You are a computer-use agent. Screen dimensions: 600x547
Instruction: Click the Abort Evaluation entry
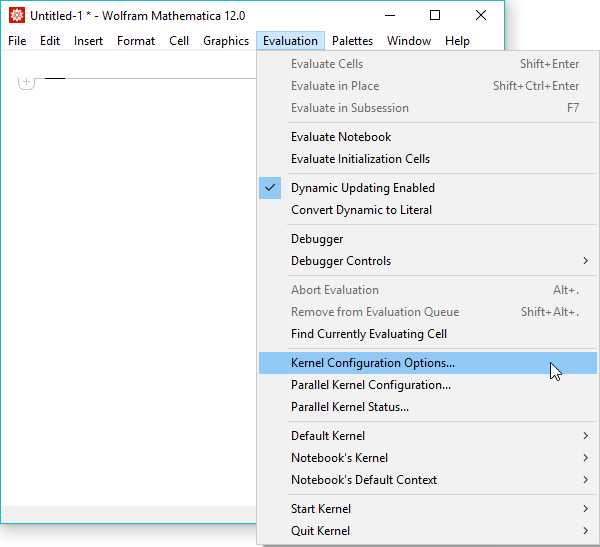coord(428,290)
